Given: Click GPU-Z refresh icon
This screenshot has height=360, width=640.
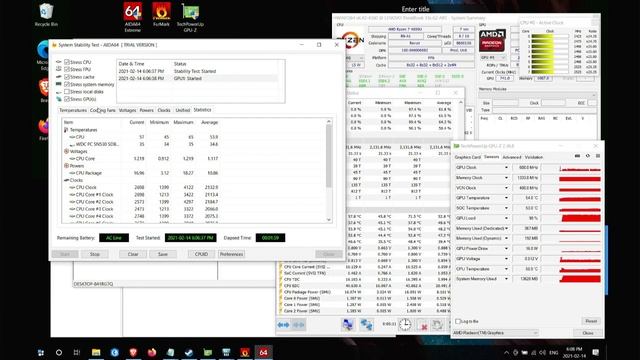Looking at the screenshot, I should [588, 156].
